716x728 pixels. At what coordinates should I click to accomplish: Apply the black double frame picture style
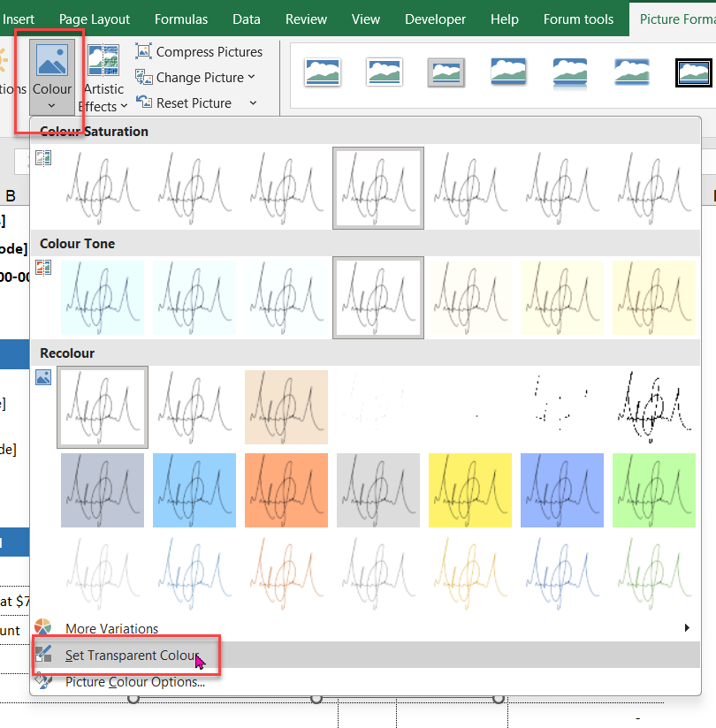(693, 72)
